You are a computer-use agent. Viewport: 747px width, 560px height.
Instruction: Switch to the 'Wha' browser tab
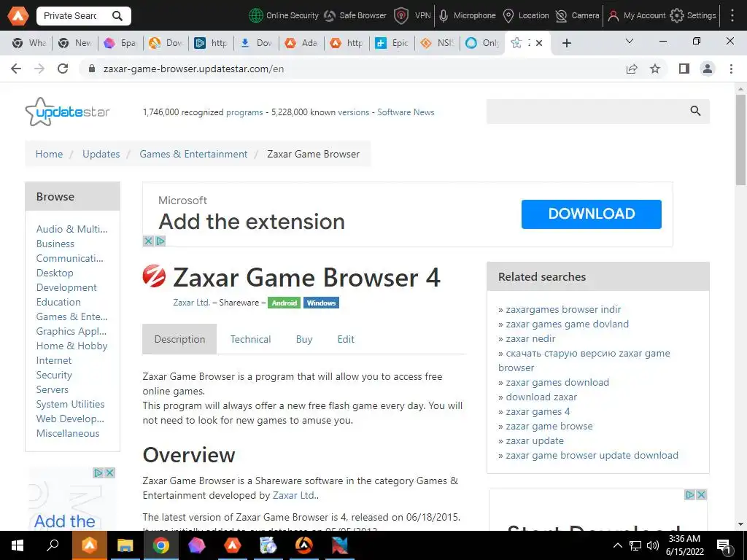tap(29, 43)
